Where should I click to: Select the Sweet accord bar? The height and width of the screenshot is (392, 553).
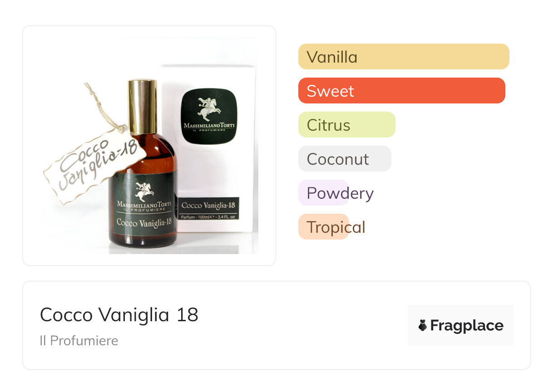coord(402,91)
